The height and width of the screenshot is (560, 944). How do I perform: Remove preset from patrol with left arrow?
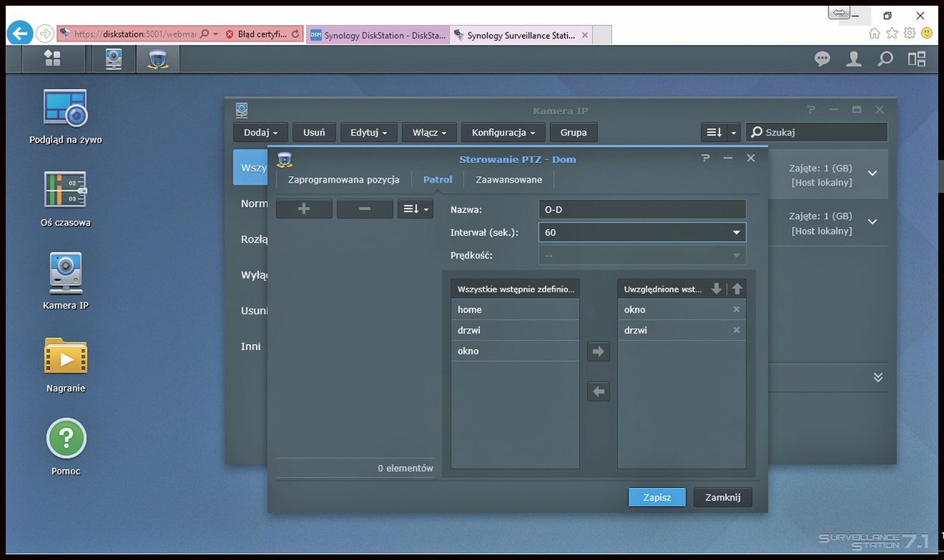pyautogui.click(x=599, y=391)
